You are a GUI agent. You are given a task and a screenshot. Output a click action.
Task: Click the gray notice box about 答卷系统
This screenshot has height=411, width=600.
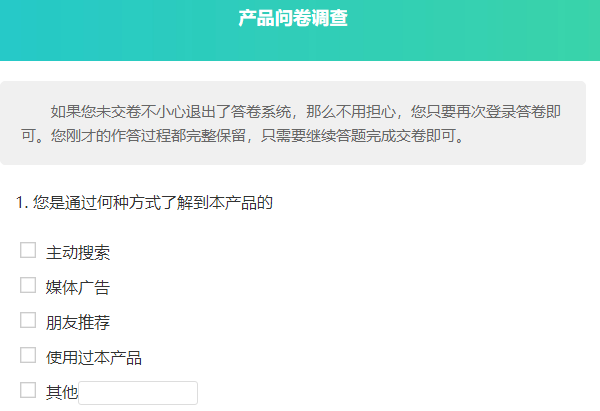coord(293,123)
